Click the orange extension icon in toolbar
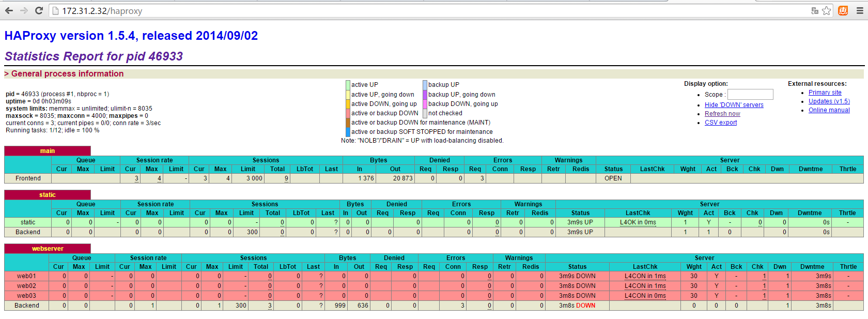 pos(843,10)
